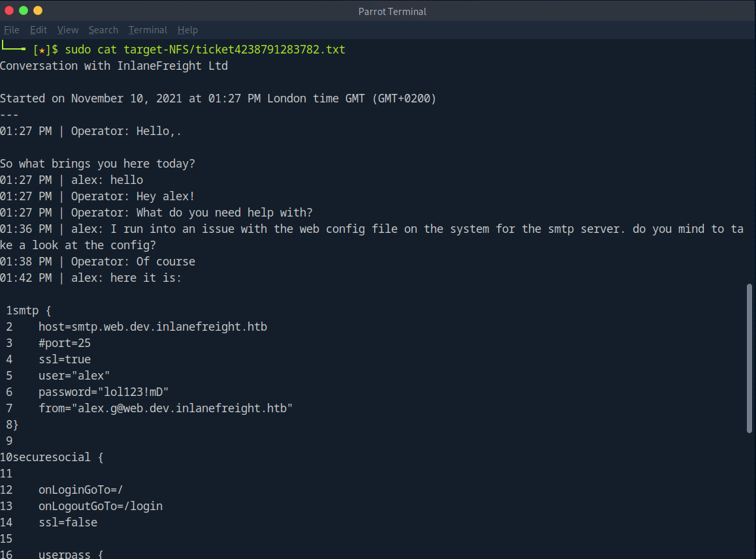
Task: Click the scrollbar track above the handle
Action: pyautogui.click(x=749, y=163)
